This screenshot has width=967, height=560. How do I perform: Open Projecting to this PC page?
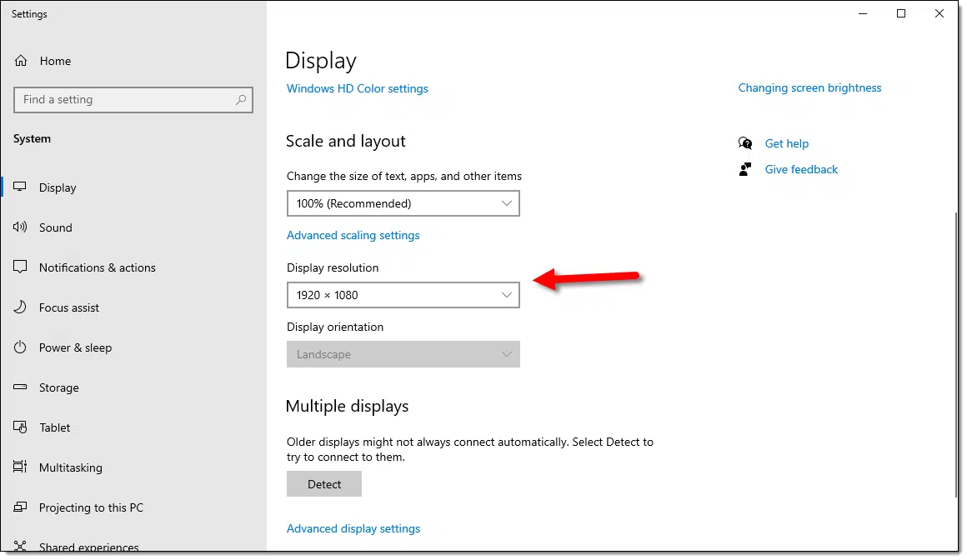pyautogui.click(x=91, y=507)
